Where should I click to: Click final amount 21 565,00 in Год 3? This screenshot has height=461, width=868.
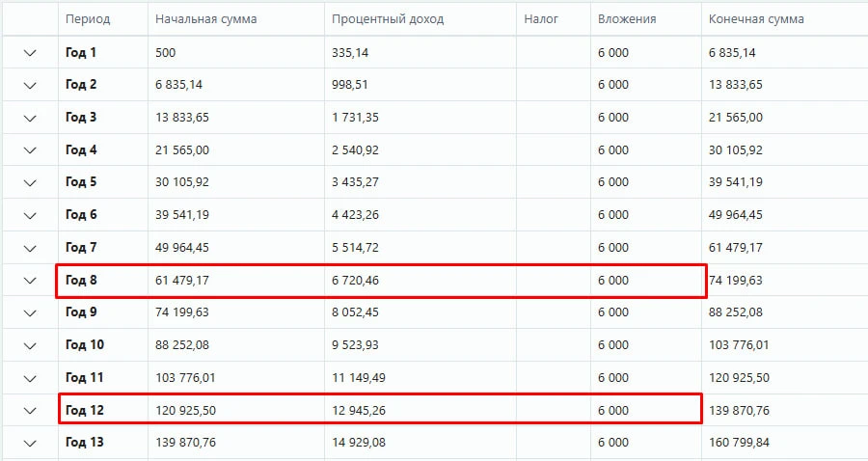(736, 118)
